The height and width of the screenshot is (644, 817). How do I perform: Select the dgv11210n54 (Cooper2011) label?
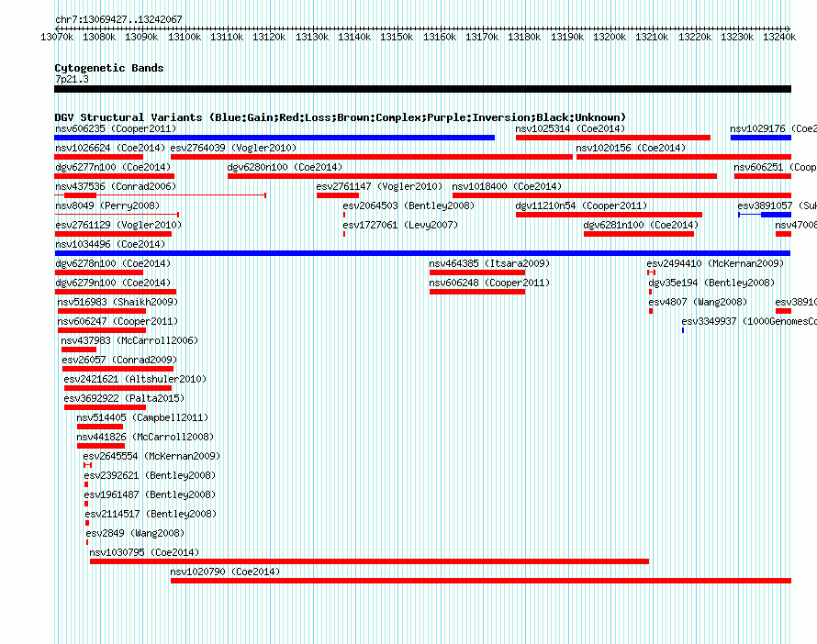(x=581, y=205)
